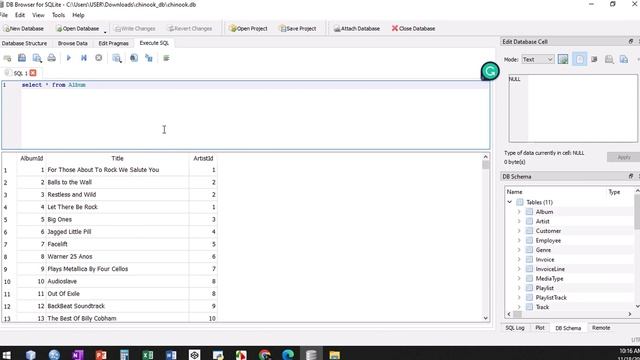Screen dimensions: 640x360
Task: Click Close Database button
Action: click(413, 29)
